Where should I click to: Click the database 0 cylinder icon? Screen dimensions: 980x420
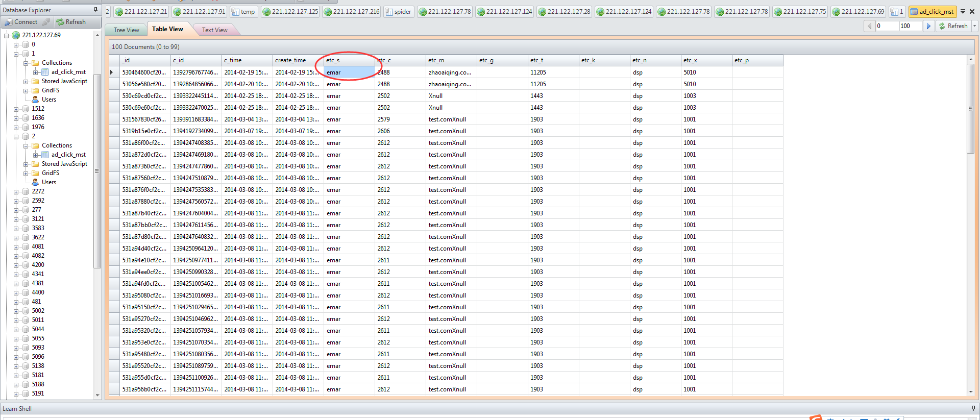pos(26,44)
